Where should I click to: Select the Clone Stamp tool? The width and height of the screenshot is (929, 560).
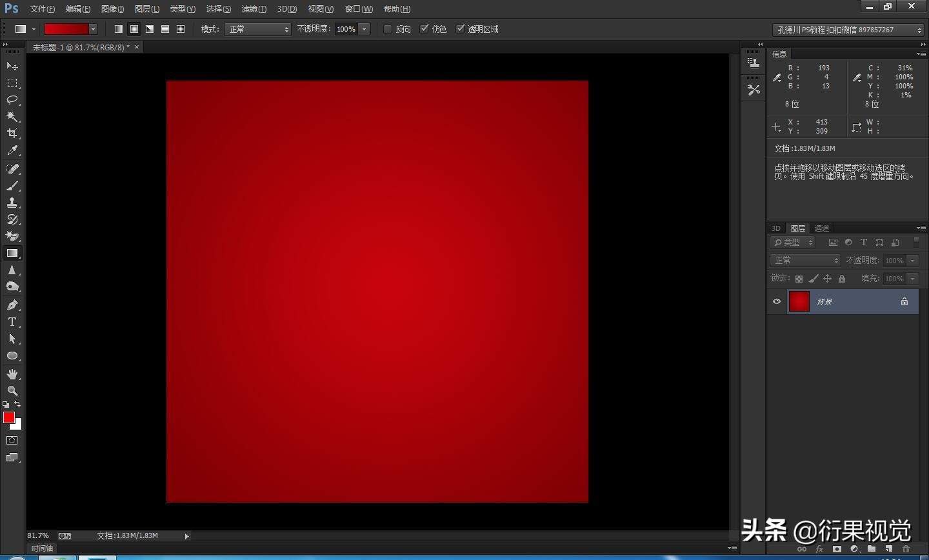point(12,202)
